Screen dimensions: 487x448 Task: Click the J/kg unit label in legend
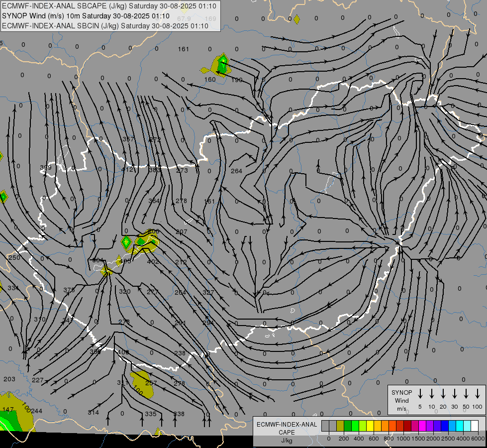click(x=287, y=441)
